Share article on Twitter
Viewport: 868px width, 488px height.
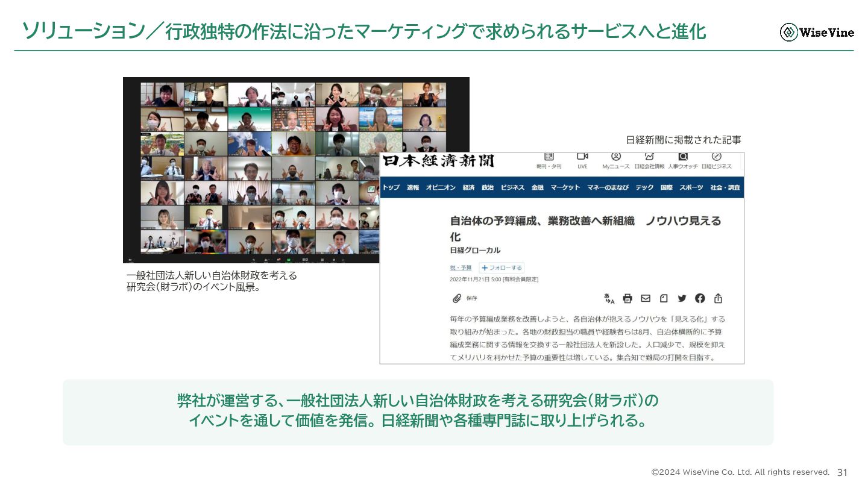pyautogui.click(x=682, y=298)
